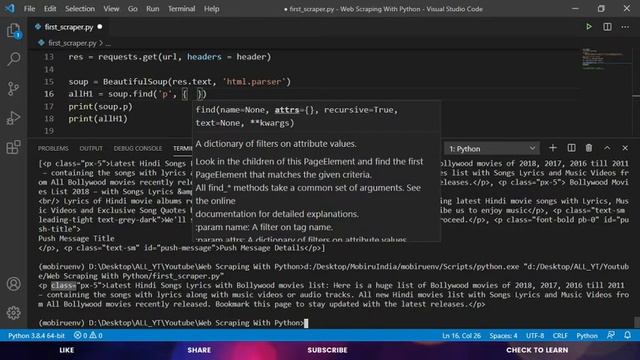The image size is (640, 360).
Task: Open the Help menu
Action: [211, 9]
